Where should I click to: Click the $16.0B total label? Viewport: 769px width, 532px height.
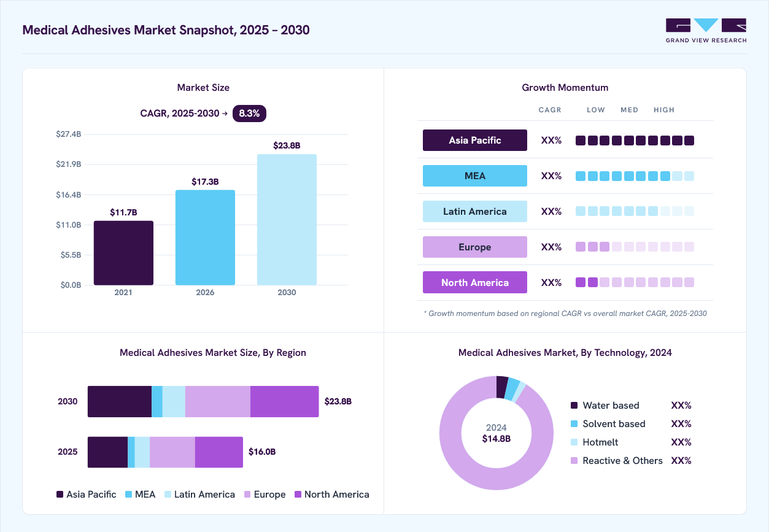point(262,452)
